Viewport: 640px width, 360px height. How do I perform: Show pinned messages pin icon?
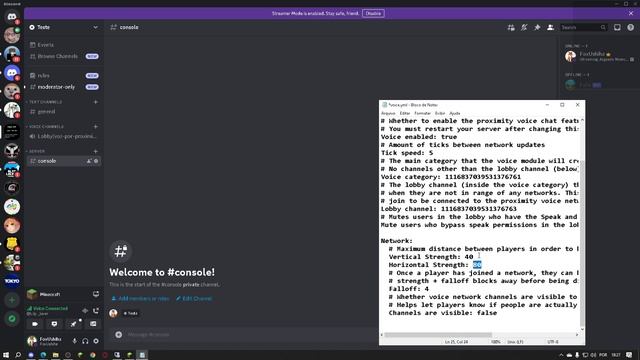point(537,27)
